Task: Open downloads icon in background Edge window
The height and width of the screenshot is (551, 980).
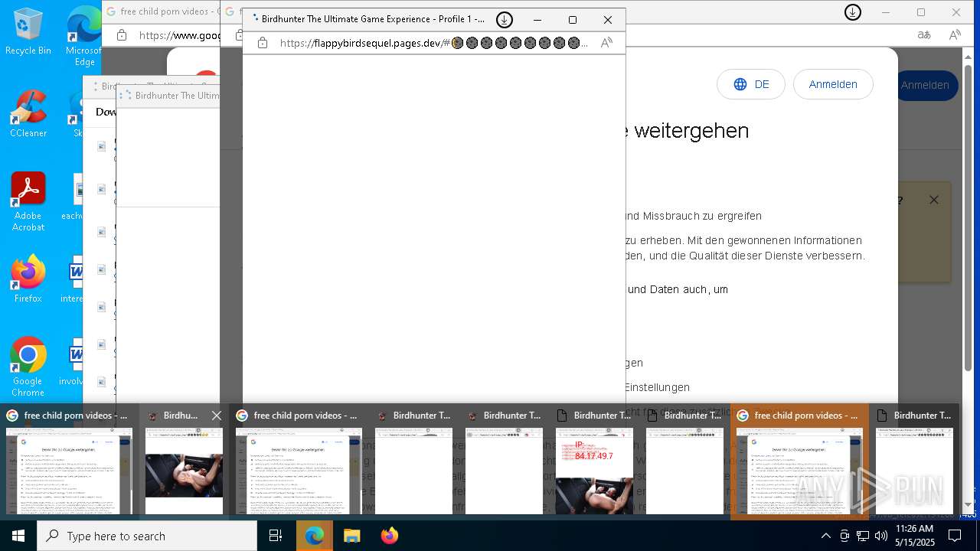Action: [852, 12]
